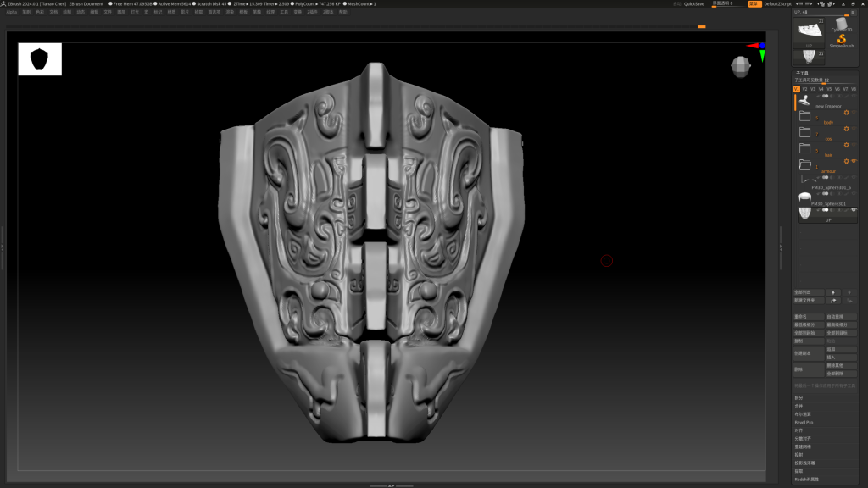868x488 pixels.
Task: Open the gear settings for body folder
Action: (x=846, y=113)
